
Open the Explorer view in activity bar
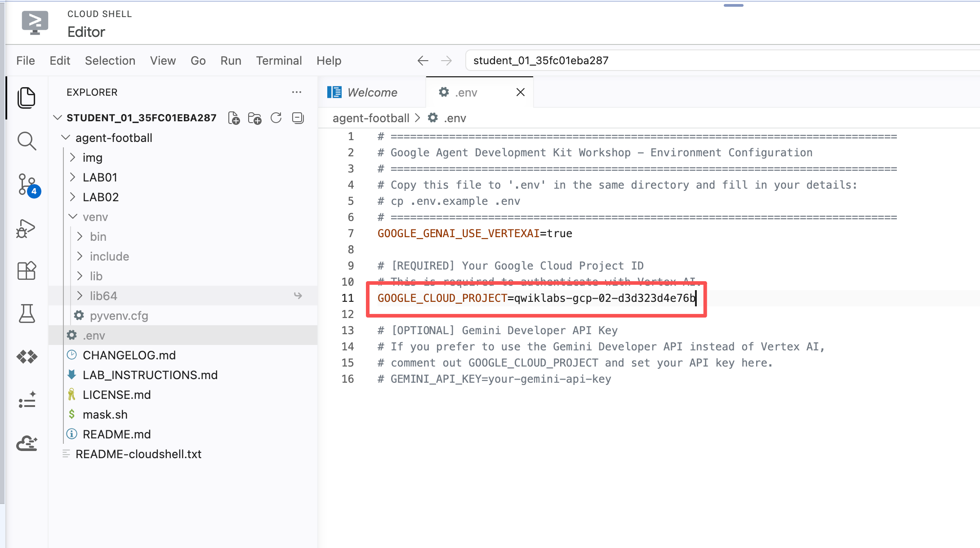pos(27,98)
